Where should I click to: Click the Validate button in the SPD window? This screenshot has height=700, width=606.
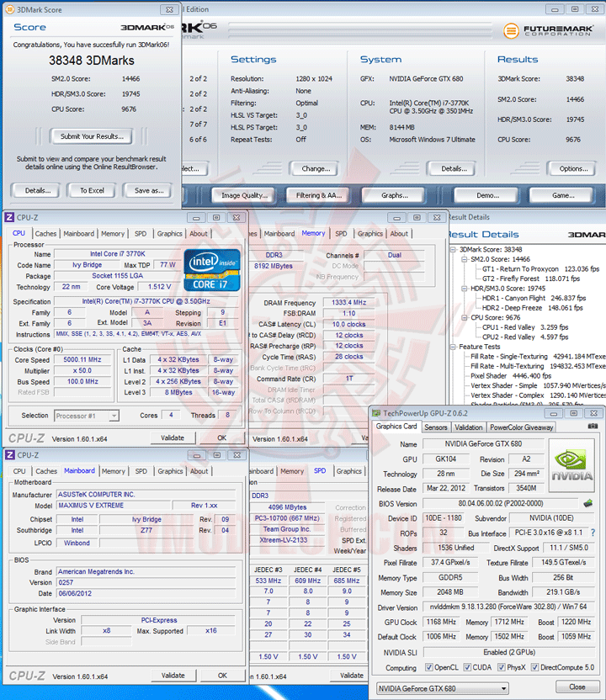[x=351, y=676]
